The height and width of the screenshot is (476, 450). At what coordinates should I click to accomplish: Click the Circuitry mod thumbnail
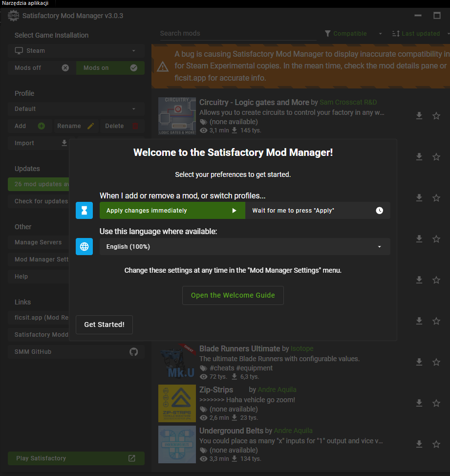[x=177, y=116]
